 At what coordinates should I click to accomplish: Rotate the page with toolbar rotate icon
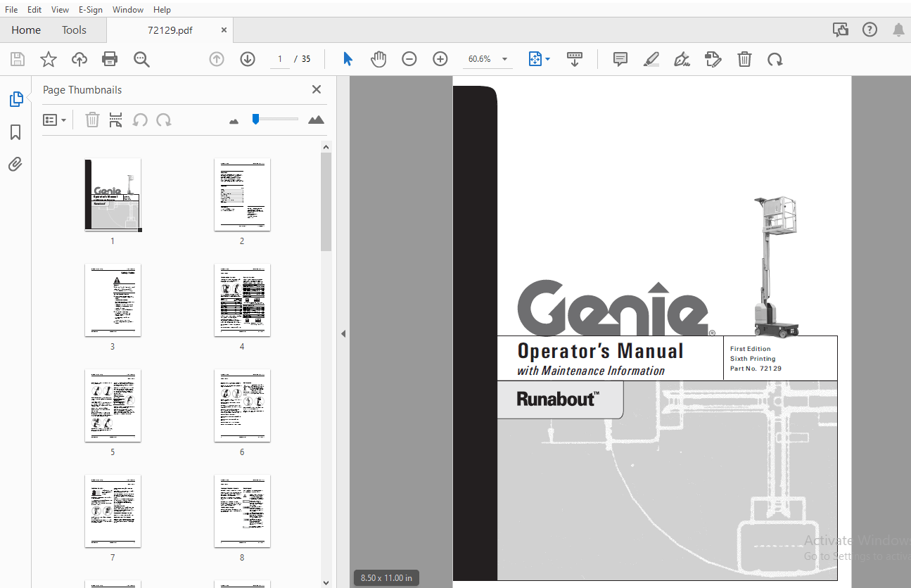coord(775,59)
